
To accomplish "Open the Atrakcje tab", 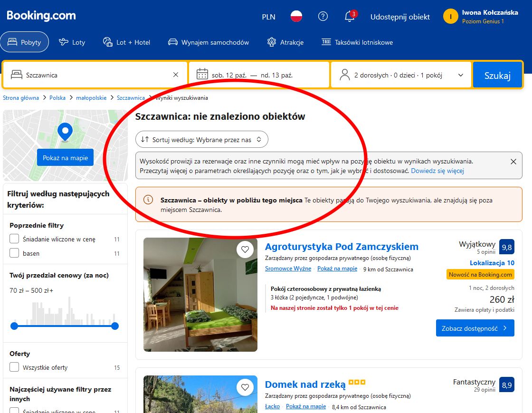I will tap(285, 42).
